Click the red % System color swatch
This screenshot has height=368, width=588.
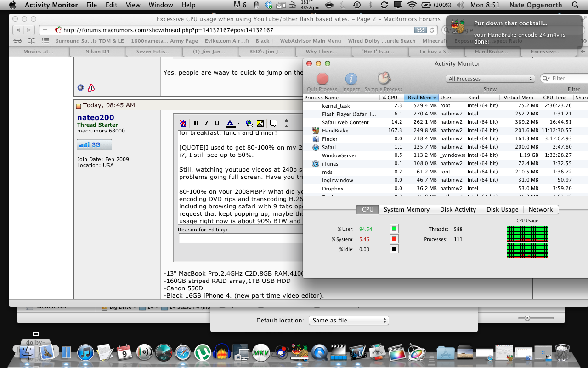394,239
